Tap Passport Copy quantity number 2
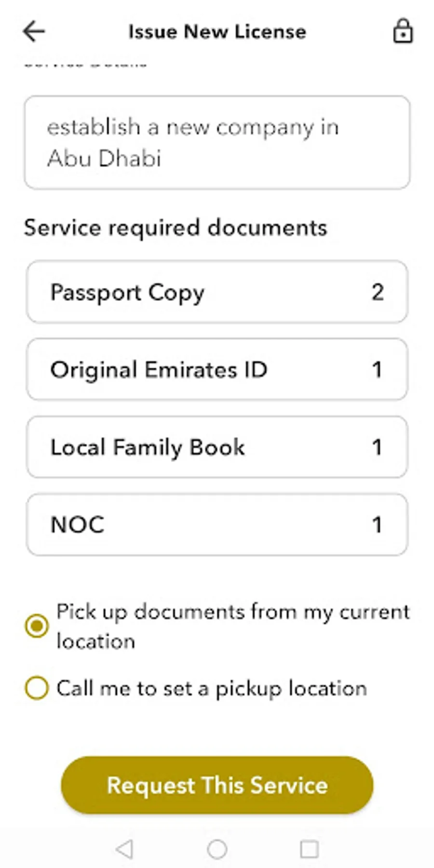 point(378,292)
